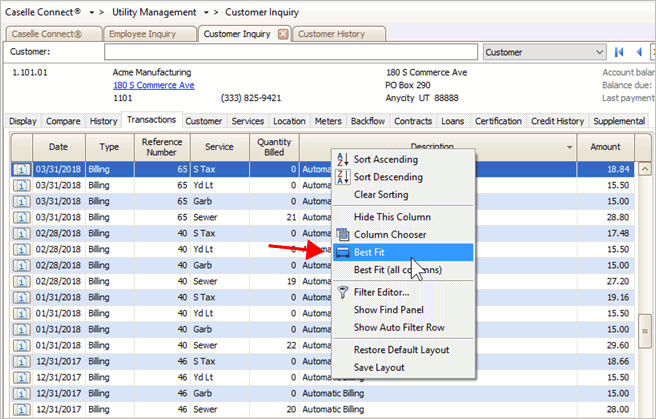Sort by the Type column header
This screenshot has width=656, height=419.
pos(110,147)
